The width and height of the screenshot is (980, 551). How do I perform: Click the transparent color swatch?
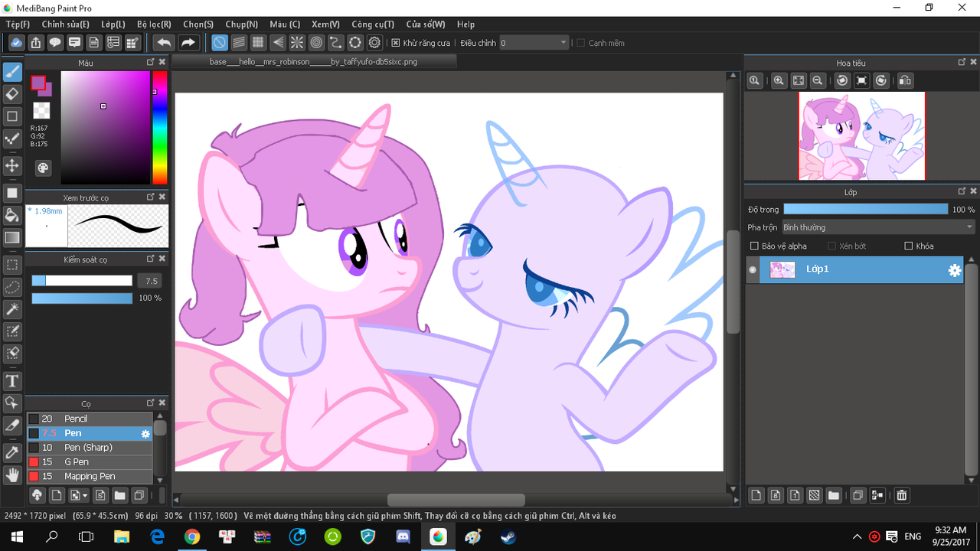point(41,111)
